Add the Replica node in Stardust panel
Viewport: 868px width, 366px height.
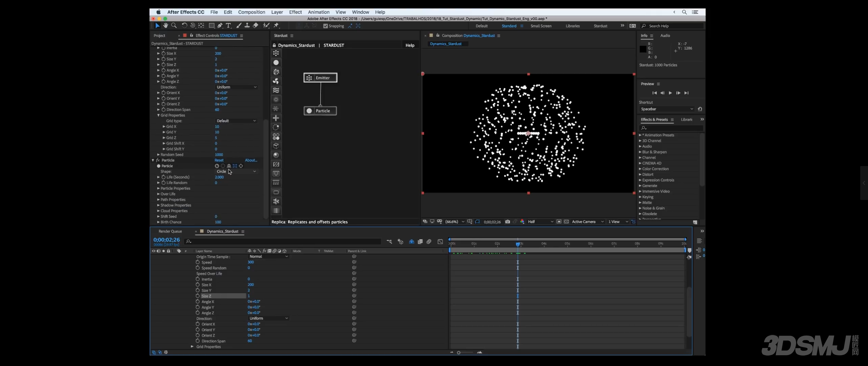click(x=276, y=137)
